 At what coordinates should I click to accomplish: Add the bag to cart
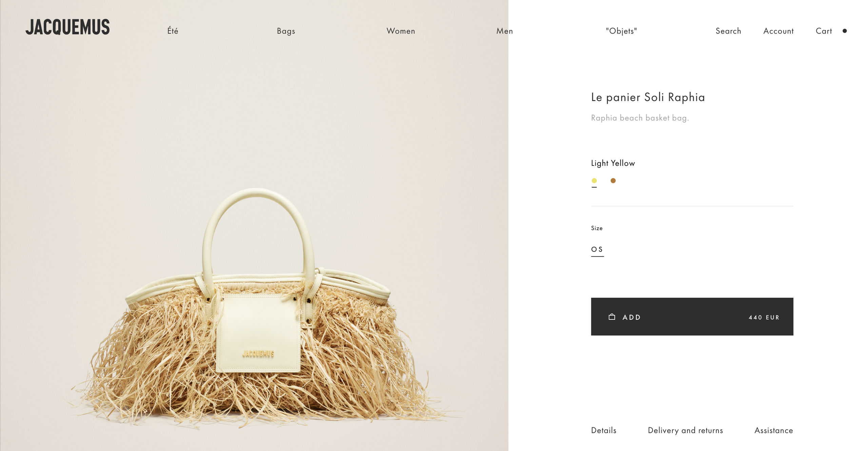tap(692, 317)
